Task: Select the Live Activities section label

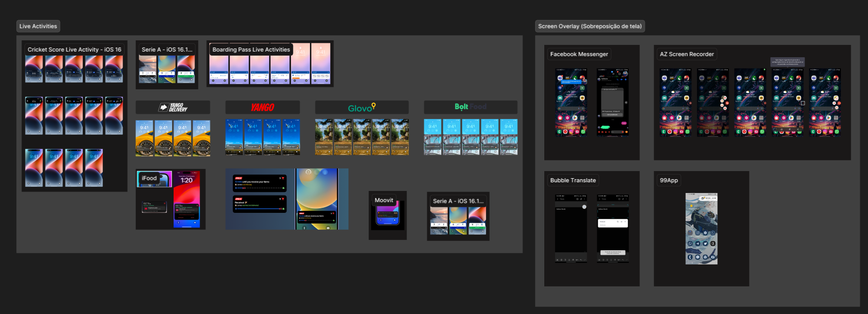Action: tap(38, 26)
